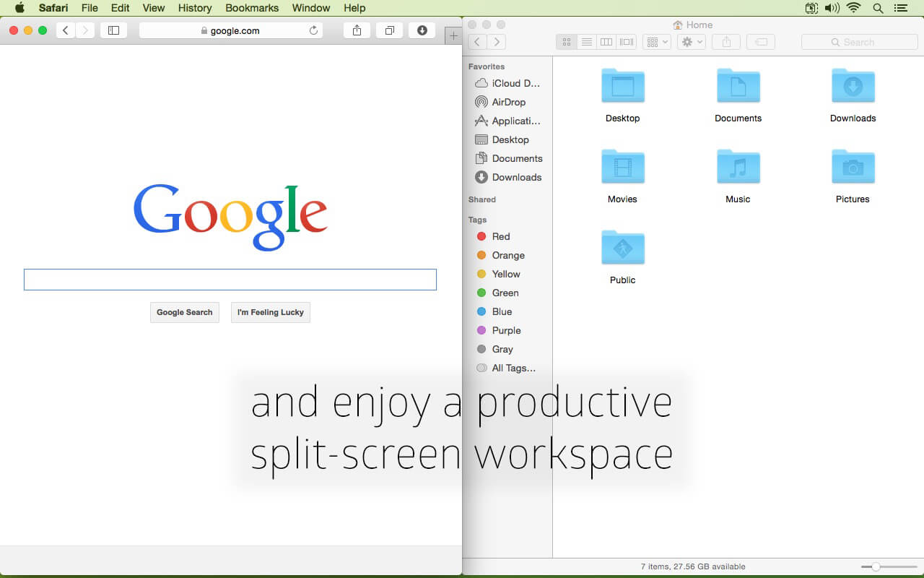
Task: Click the I'm Feeling Lucky button
Action: click(271, 312)
